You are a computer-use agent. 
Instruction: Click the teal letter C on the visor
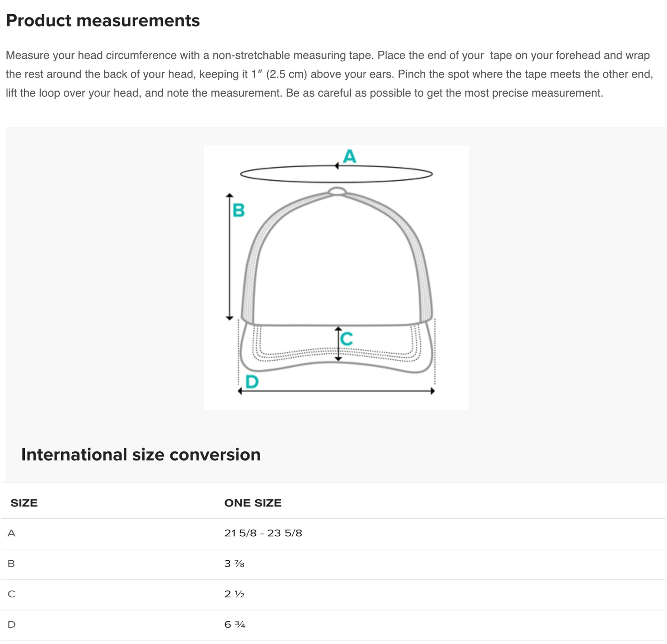(347, 339)
